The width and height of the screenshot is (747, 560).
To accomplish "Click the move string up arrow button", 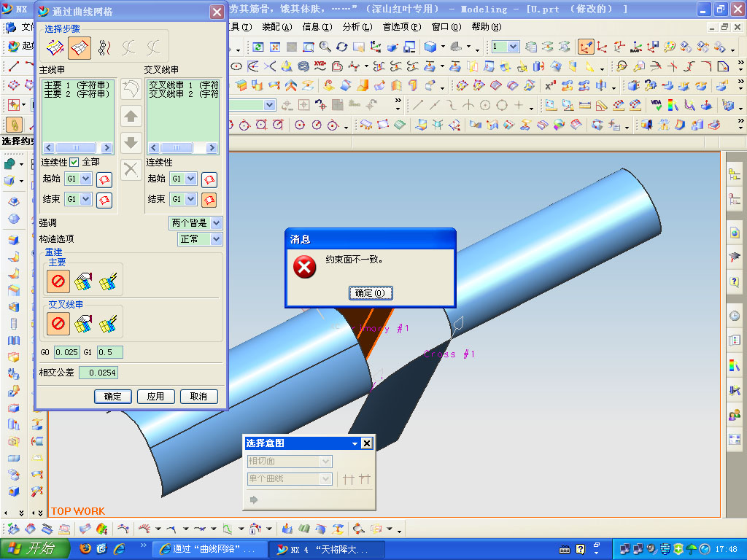I will 131,116.
